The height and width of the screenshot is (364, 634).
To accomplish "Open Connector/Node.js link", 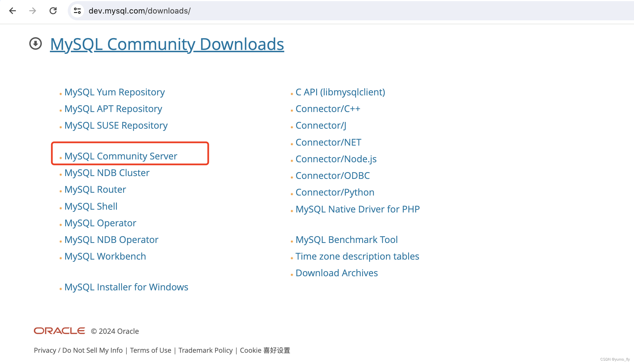I will point(336,159).
